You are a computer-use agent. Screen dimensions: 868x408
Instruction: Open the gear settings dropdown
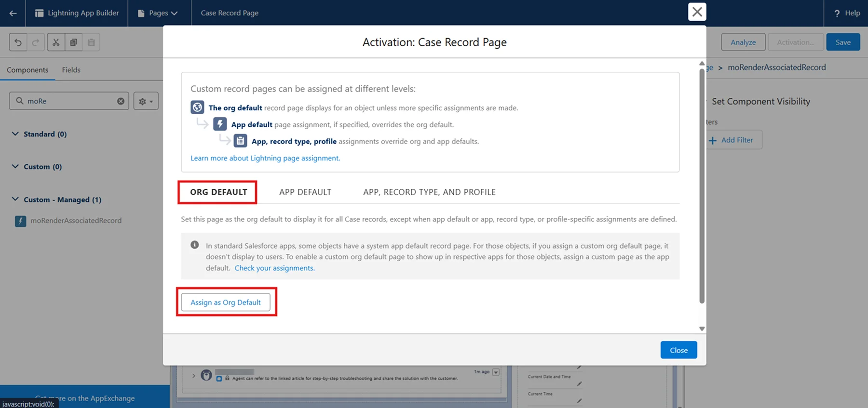[x=146, y=101]
